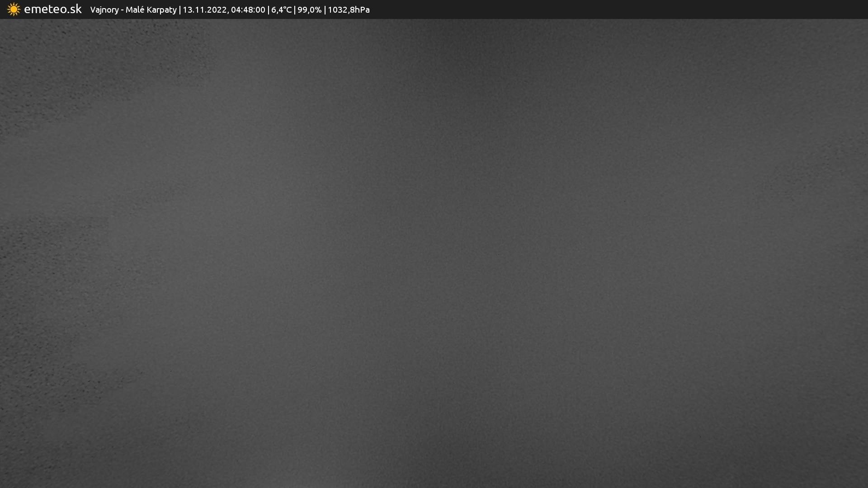Click the center of the webcam image
Screen dimensions: 868x488
[434, 253]
